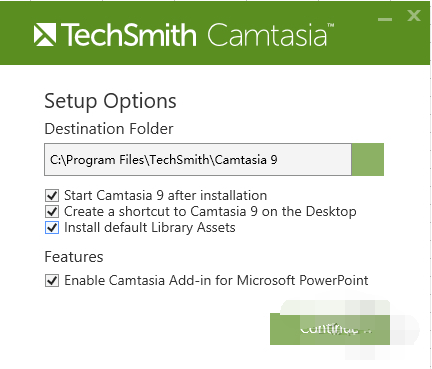Disable the Install default Library Assets checkbox
432x369 pixels.
pos(52,228)
